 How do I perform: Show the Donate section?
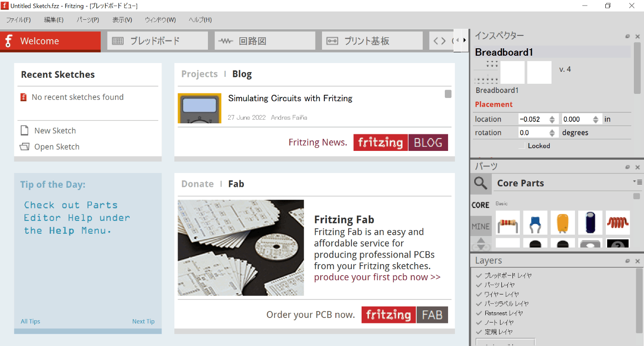(x=197, y=184)
